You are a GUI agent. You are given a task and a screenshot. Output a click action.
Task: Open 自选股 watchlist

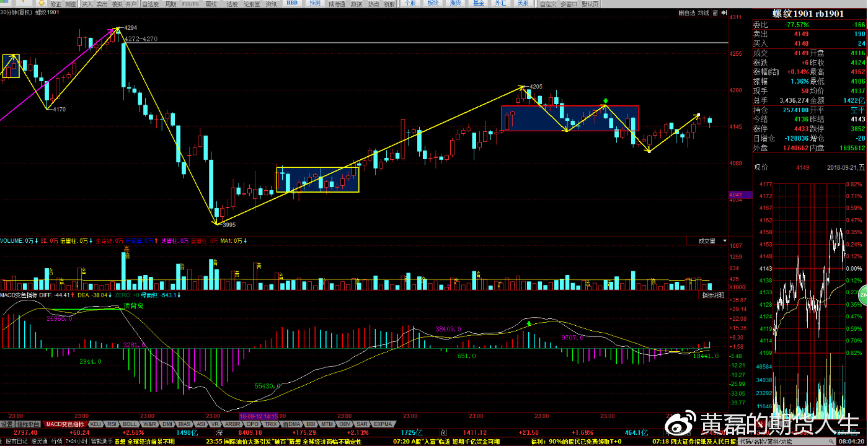(x=151, y=4)
